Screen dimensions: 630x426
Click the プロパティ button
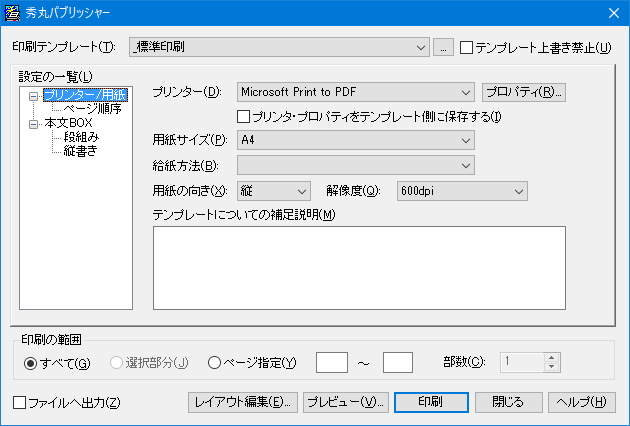point(524,93)
